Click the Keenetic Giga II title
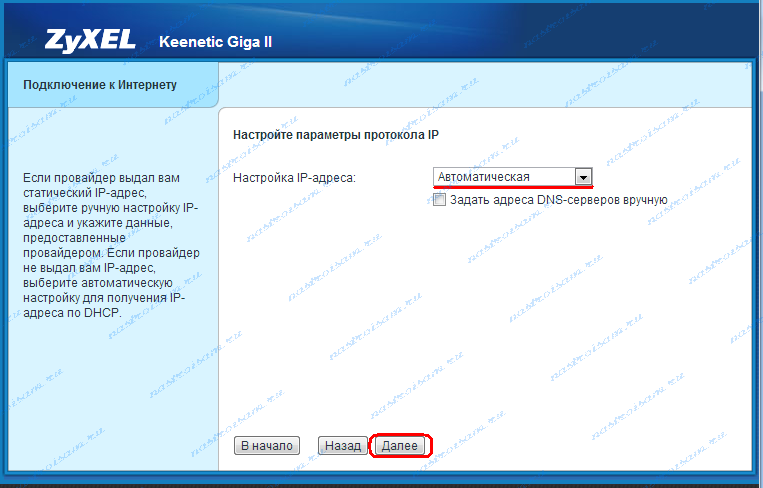The image size is (763, 488). point(216,42)
